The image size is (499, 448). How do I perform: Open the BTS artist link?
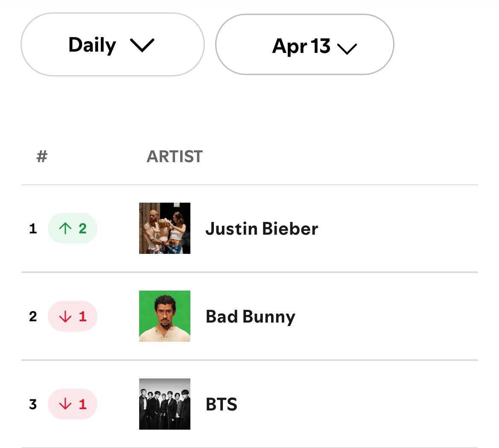[x=222, y=404]
